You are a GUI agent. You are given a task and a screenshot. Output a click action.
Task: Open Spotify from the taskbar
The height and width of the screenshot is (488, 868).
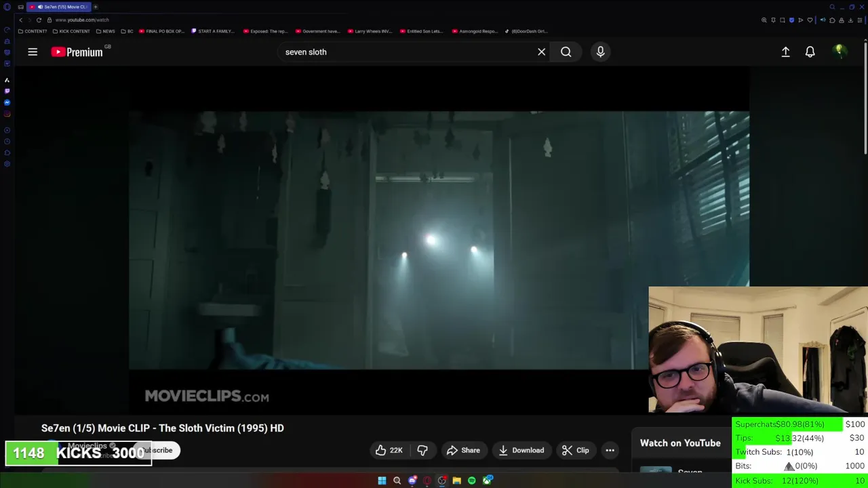tap(472, 481)
